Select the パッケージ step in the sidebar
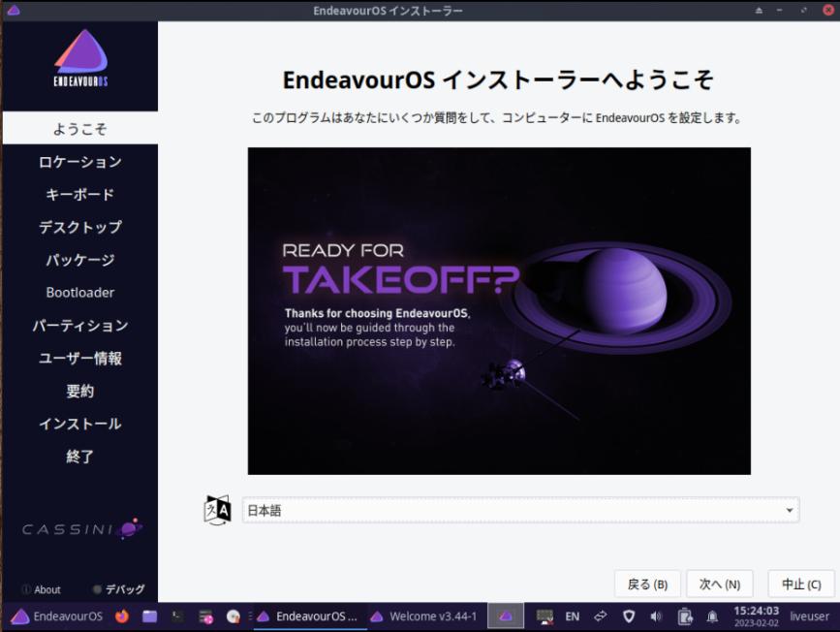The width and height of the screenshot is (840, 632). 80,260
